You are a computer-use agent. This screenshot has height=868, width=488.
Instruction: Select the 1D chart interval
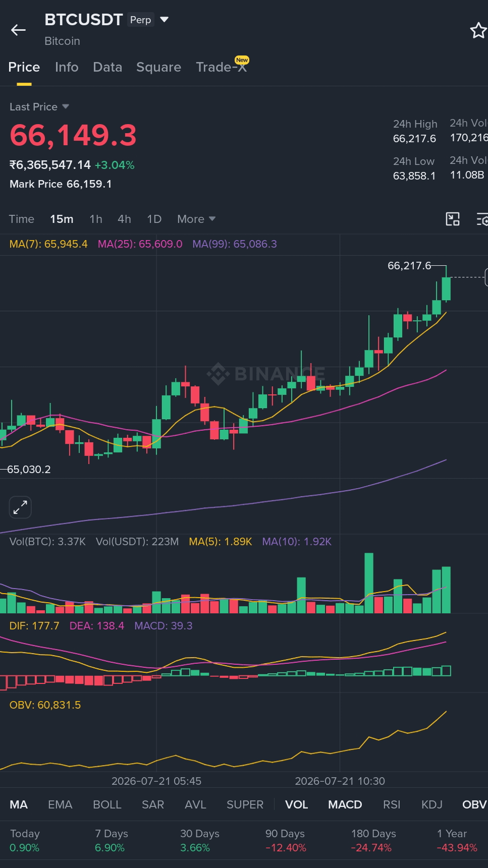154,219
